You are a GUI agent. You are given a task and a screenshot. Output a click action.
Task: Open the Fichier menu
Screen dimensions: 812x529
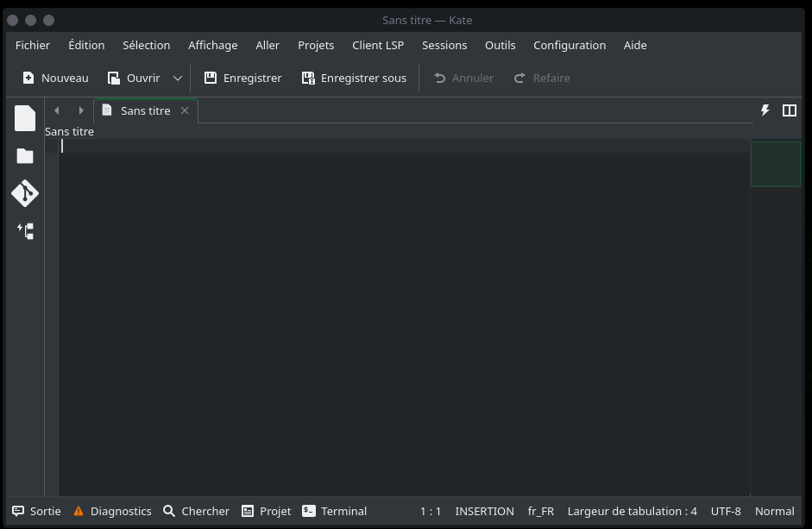pos(33,45)
